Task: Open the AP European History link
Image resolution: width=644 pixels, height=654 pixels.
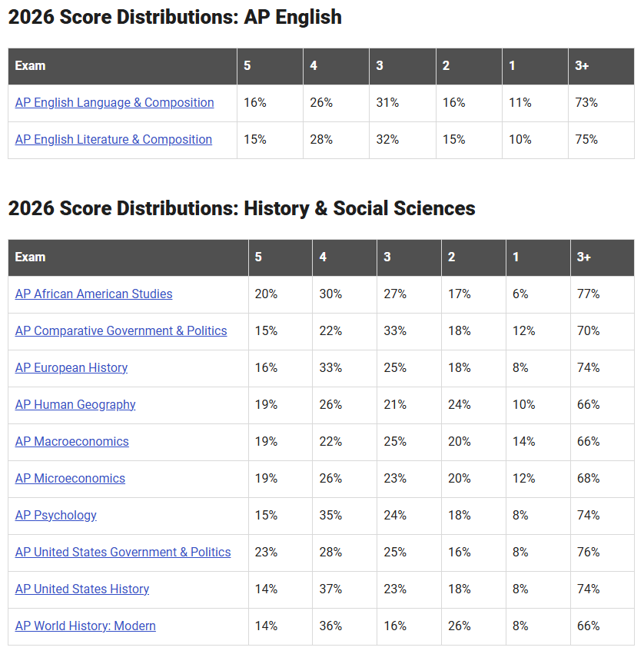Action: tap(71, 367)
